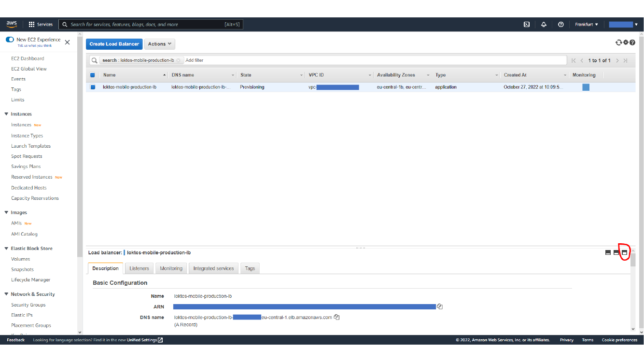Open Volumes in sidebar
Image resolution: width=644 pixels, height=362 pixels.
pos(21,259)
